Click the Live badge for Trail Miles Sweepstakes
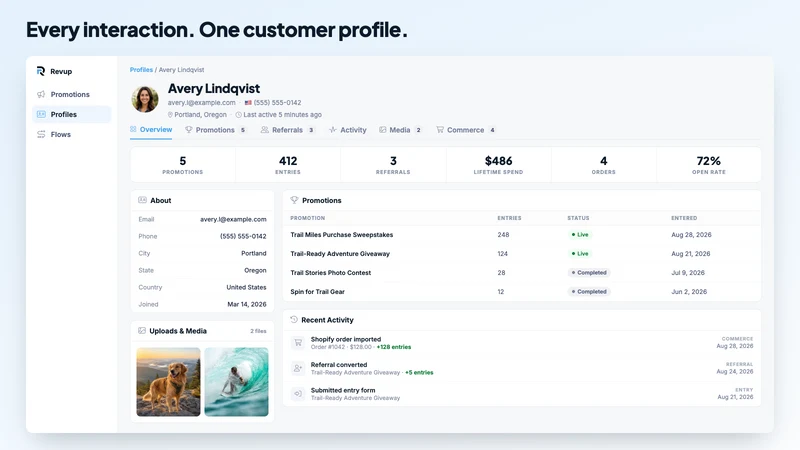The width and height of the screenshot is (800, 450). 580,235
